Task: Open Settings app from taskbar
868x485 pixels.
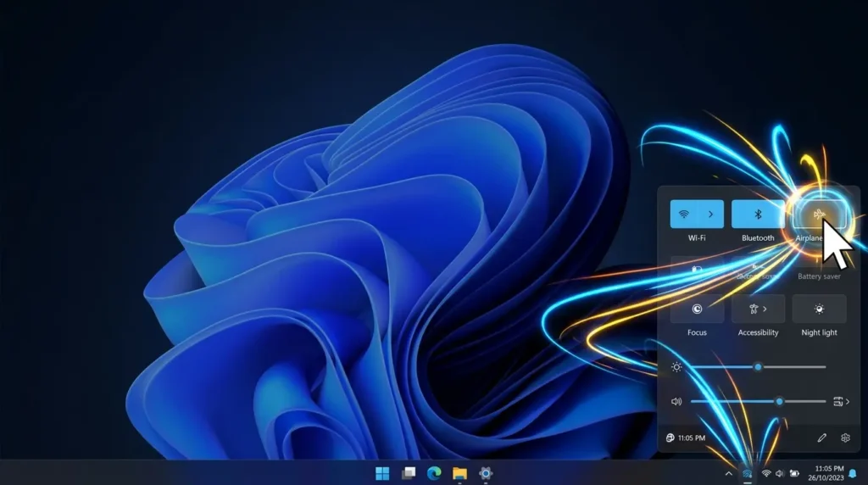Action: tap(486, 473)
